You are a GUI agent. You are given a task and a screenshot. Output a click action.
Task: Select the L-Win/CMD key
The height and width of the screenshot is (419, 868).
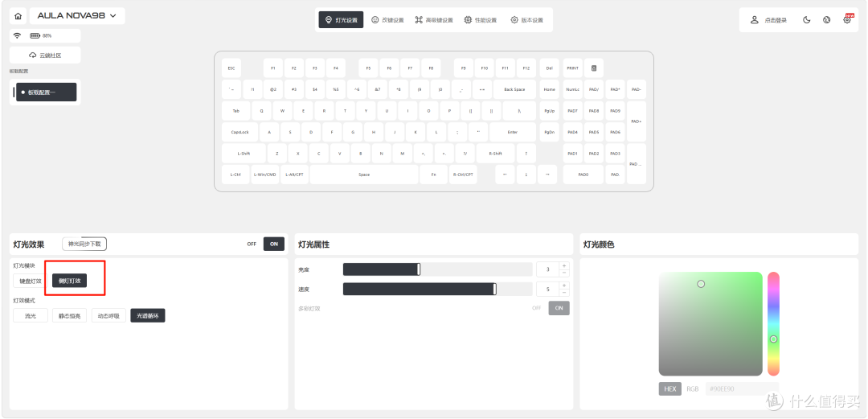click(x=264, y=175)
